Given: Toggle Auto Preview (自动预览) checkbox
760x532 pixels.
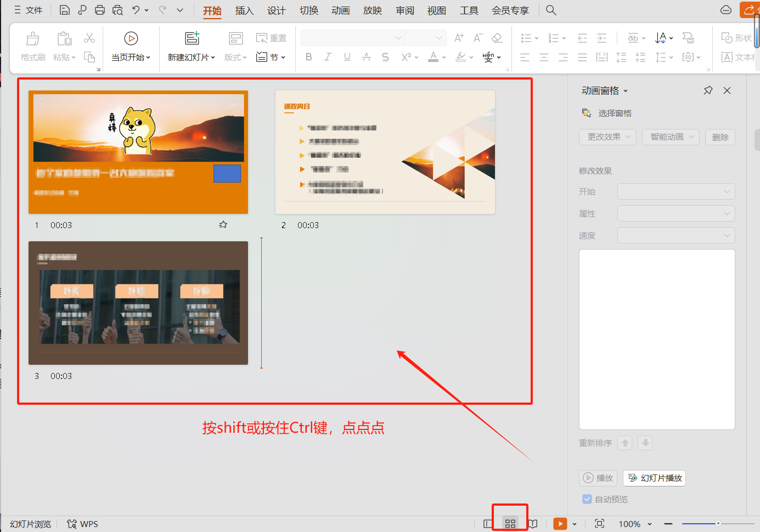Looking at the screenshot, I should (x=587, y=499).
